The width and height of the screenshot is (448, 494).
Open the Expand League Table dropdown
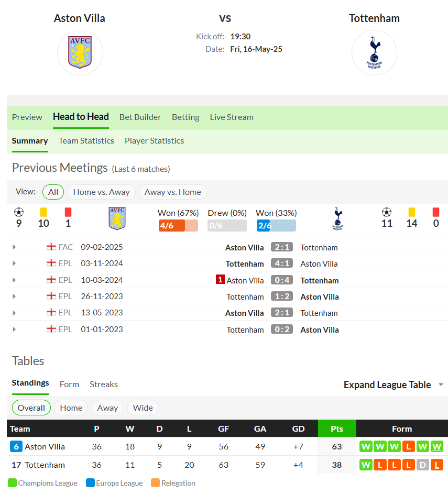[x=394, y=385]
